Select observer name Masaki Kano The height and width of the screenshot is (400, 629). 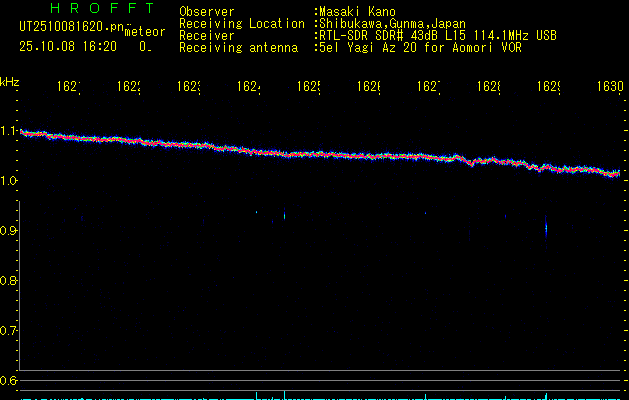pyautogui.click(x=357, y=11)
